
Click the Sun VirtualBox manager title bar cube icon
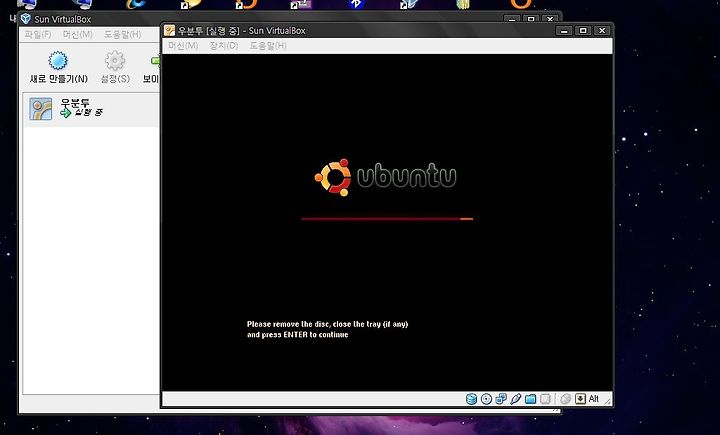(26, 19)
